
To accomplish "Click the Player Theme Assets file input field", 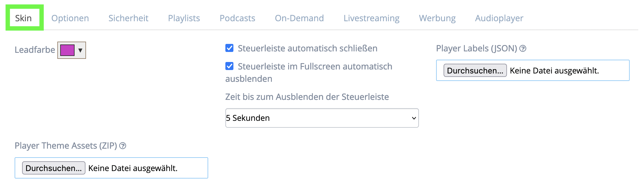I will 111,168.
